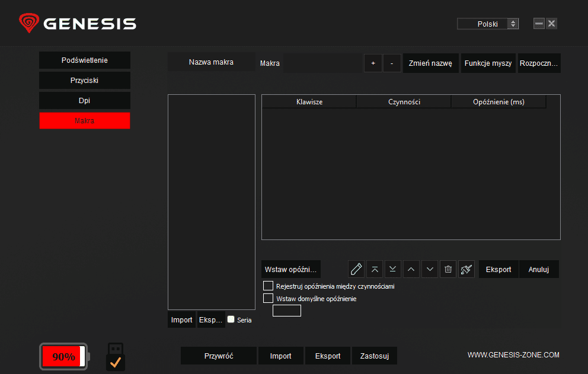
Task: Click the Nazwa makra label
Action: click(x=211, y=62)
